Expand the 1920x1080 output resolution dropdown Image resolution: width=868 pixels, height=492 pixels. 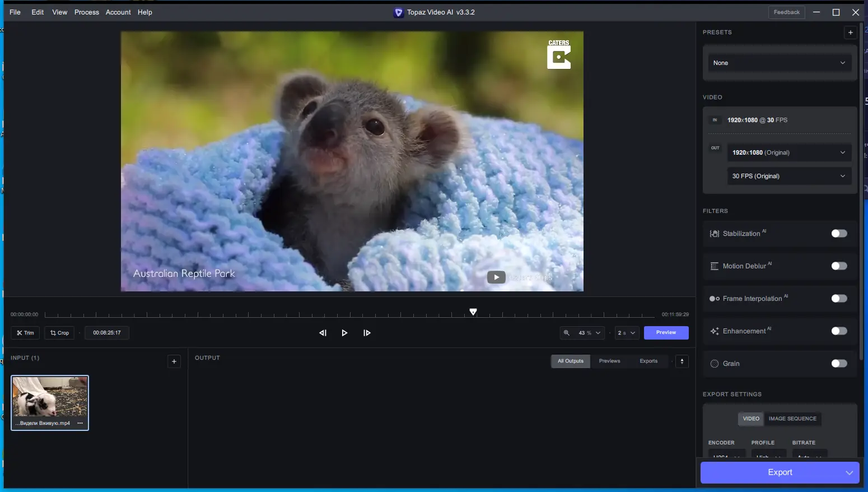[x=788, y=152]
